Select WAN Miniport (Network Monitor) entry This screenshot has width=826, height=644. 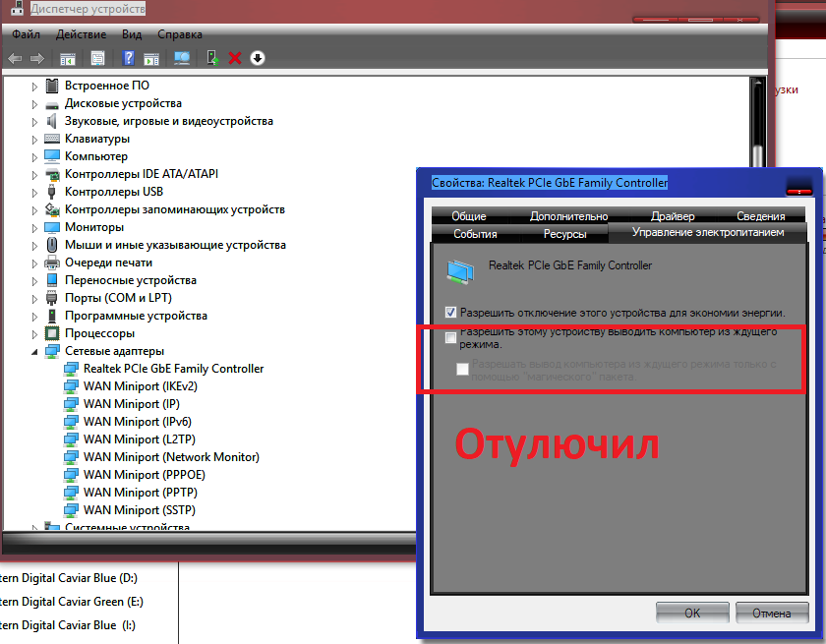point(171,457)
